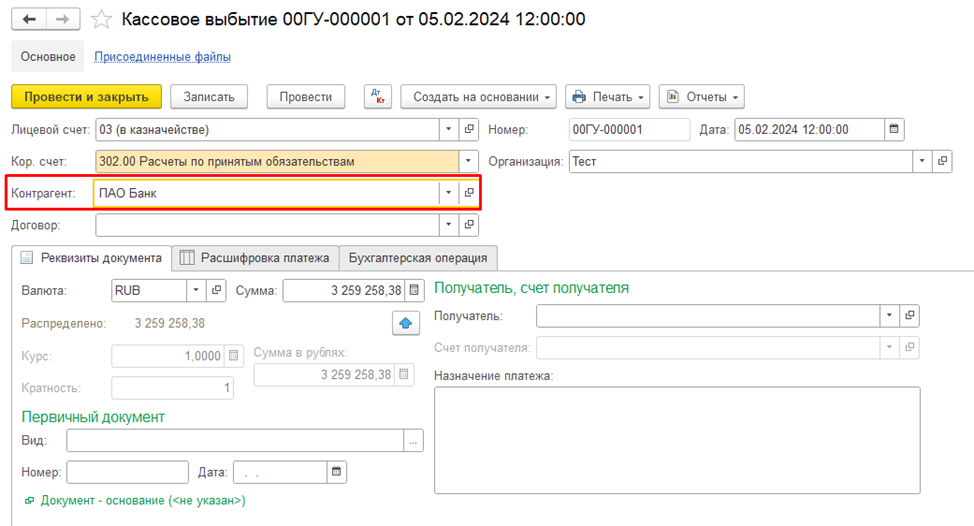Click the blue up-arrow distribute button
Image resolution: width=974 pixels, height=526 pixels.
pos(406,323)
